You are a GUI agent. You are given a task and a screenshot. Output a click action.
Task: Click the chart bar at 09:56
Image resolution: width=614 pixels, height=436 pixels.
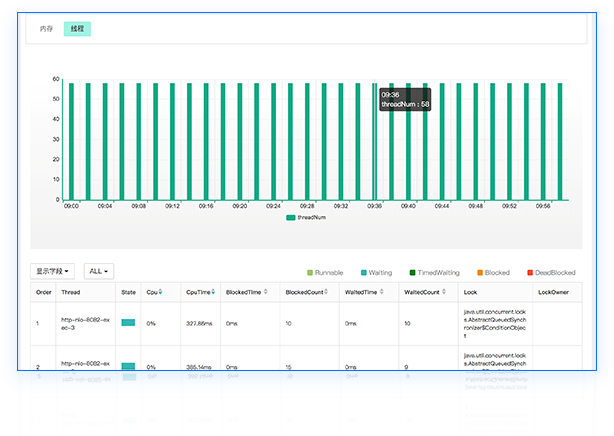(543, 141)
